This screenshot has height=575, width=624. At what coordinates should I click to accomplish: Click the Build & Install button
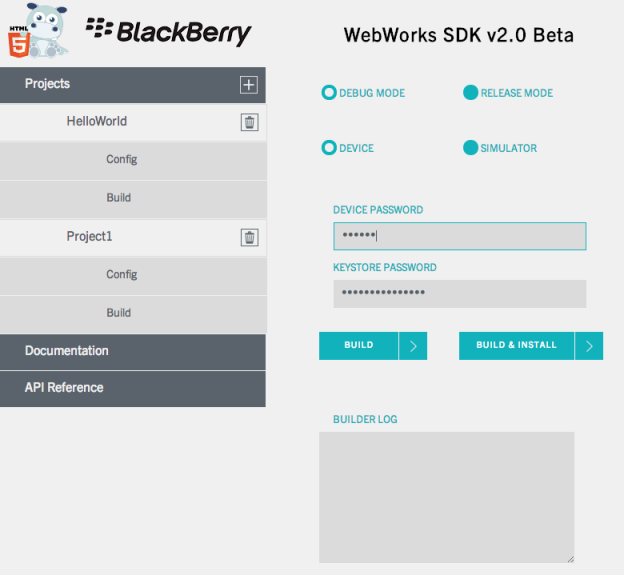[x=516, y=345]
